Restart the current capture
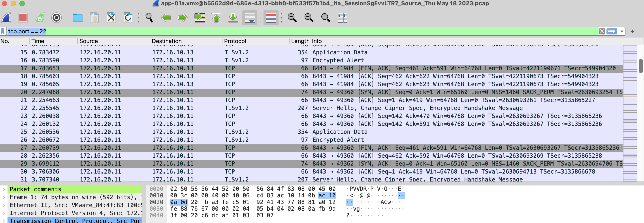Screen dimensions: 644x223 point(40,18)
